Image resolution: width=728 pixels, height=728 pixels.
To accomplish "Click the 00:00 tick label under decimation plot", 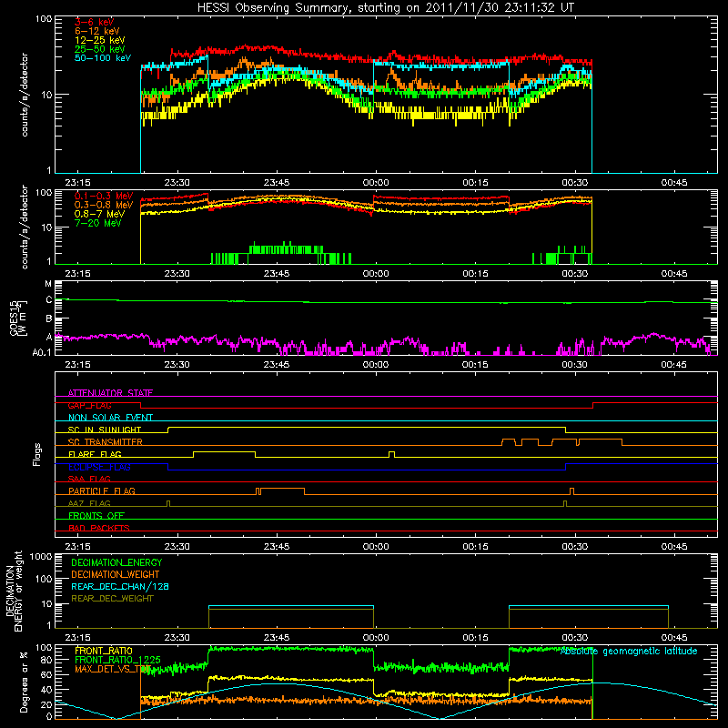I will pyautogui.click(x=376, y=638).
